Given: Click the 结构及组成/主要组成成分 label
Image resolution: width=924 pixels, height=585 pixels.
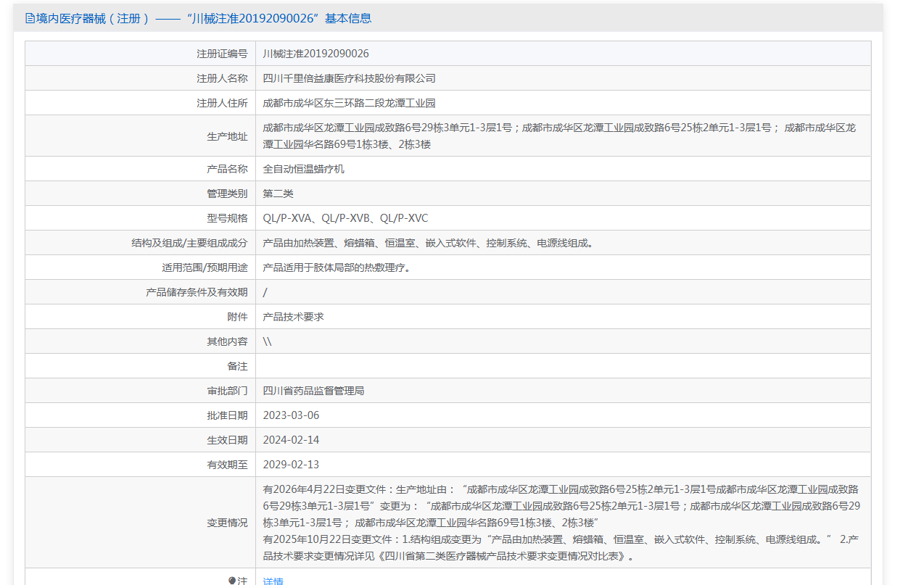Looking at the screenshot, I should (x=189, y=243).
